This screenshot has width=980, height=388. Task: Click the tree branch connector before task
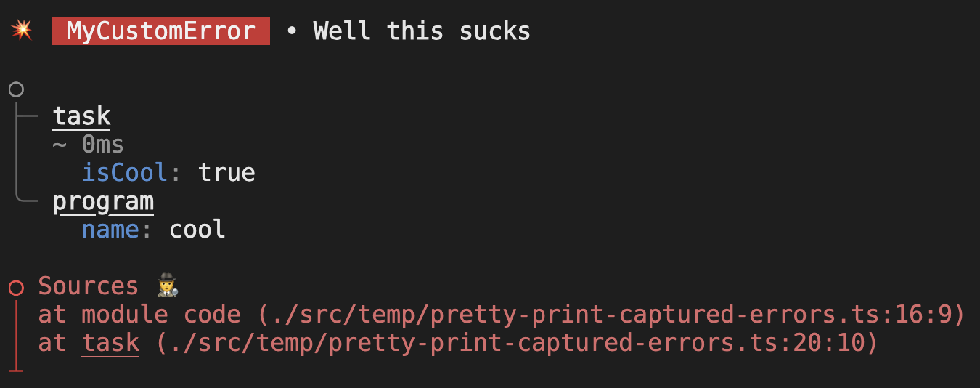coord(27,116)
